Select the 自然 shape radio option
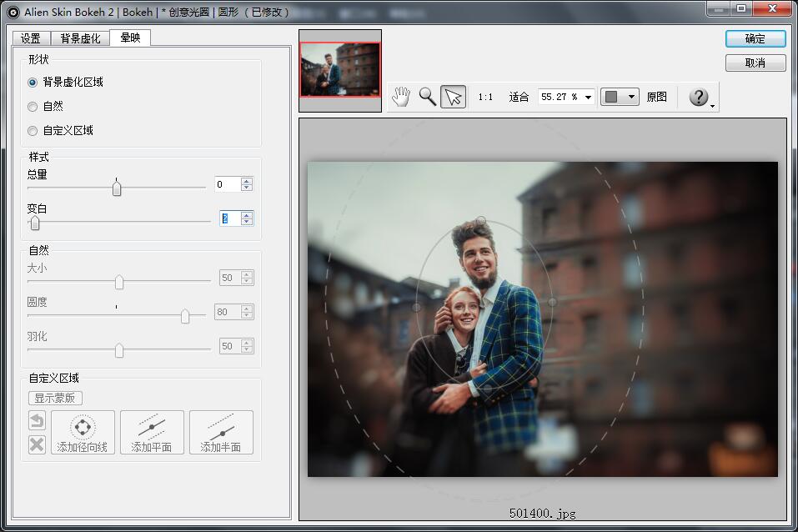This screenshot has width=798, height=532. 33,107
